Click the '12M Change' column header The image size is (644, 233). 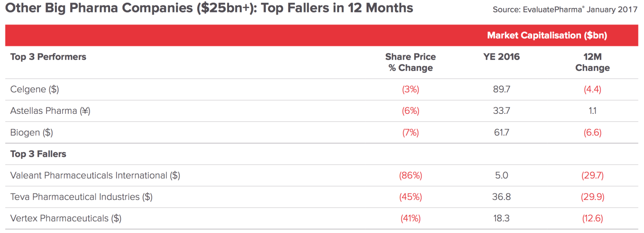coord(592,62)
